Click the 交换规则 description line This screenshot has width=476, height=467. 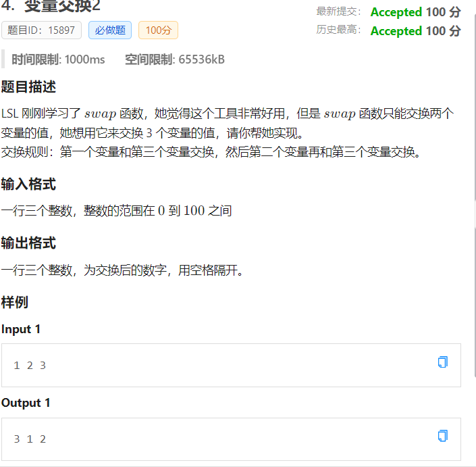pyautogui.click(x=211, y=152)
